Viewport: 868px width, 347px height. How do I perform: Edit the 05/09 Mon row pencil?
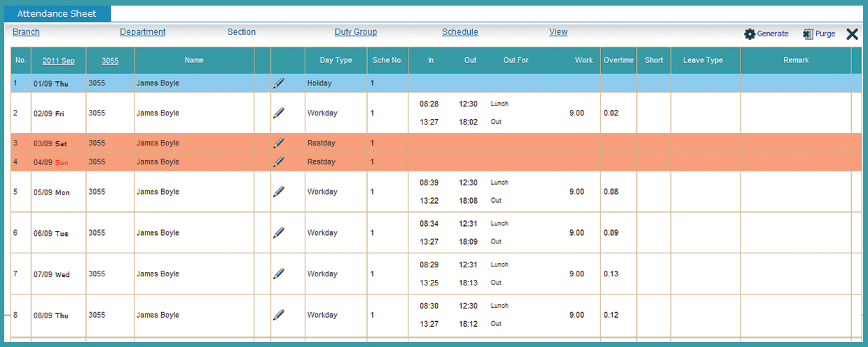point(279,192)
